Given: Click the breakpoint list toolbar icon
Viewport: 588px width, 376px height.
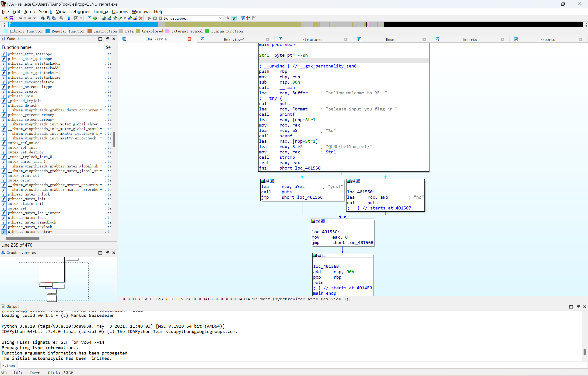Looking at the screenshot, I should tap(243, 18).
